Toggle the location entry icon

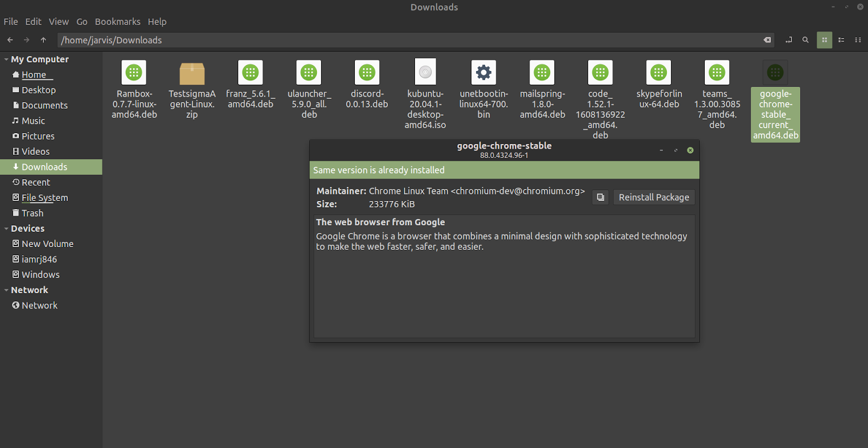[789, 40]
